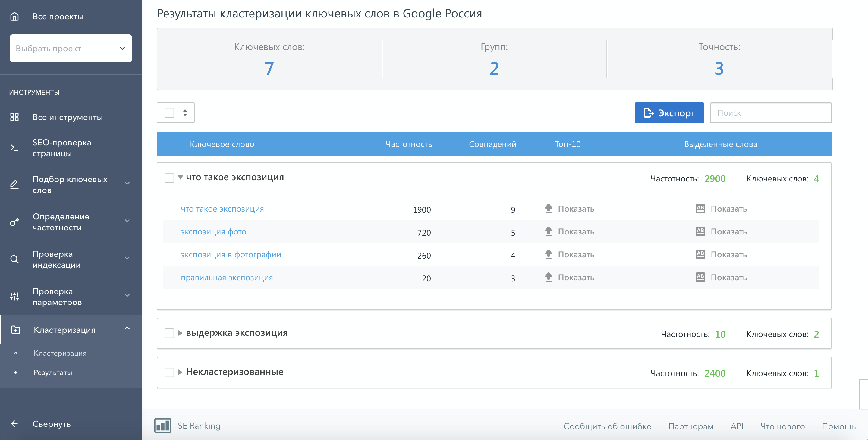Click the Совпадений column header
Screen dimensions: 868x440
pyautogui.click(x=492, y=144)
